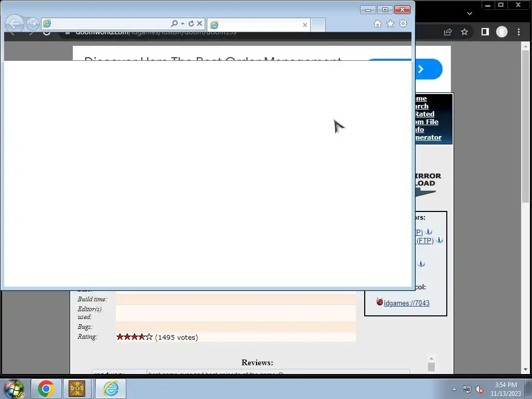
Task: Click the Reviews: heading
Action: pos(257,362)
